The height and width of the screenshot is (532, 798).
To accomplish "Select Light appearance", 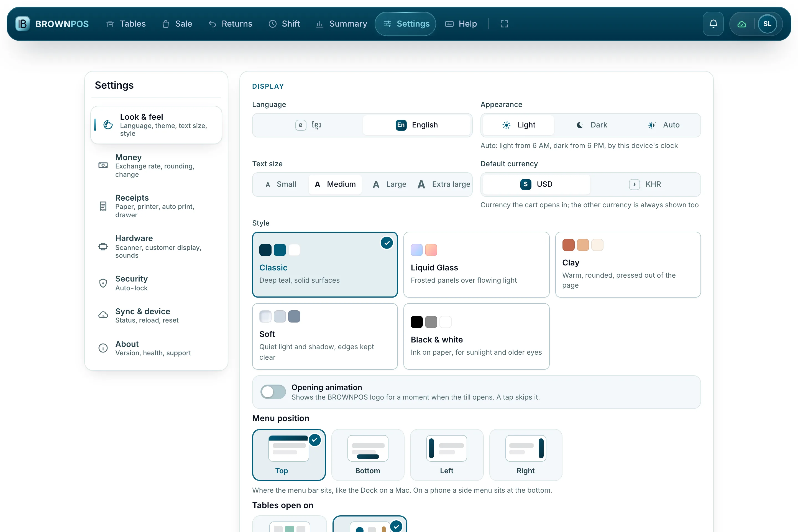I will click(x=518, y=125).
